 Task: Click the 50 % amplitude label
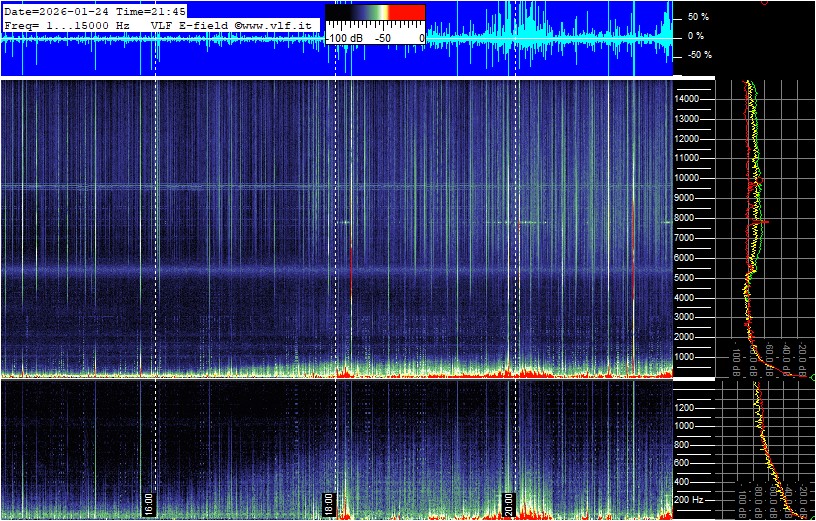click(x=697, y=17)
